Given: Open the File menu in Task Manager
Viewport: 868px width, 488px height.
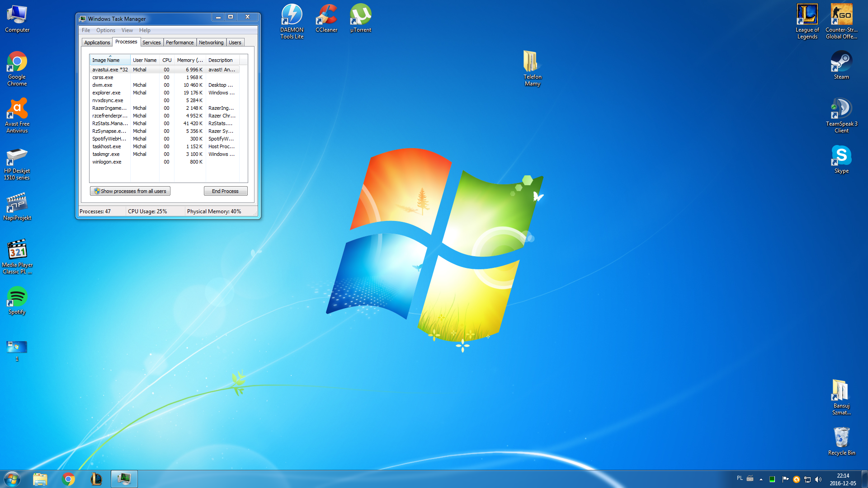Looking at the screenshot, I should pyautogui.click(x=86, y=30).
